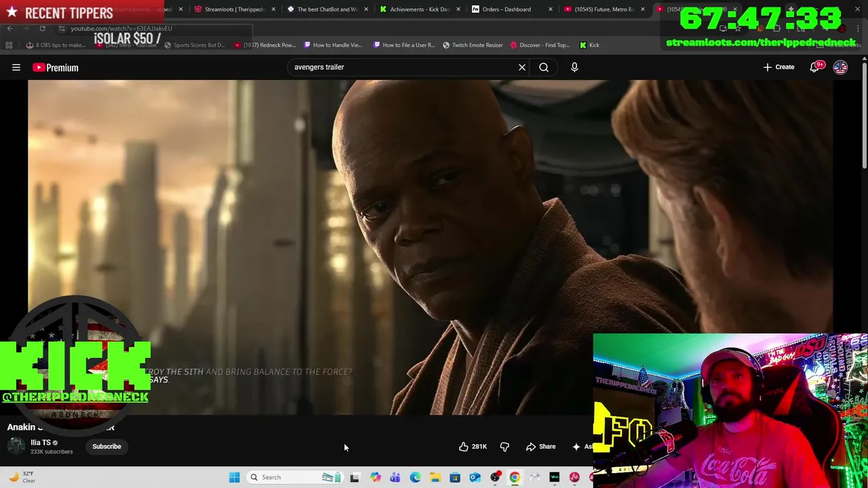
Task: Go back with the browser arrow
Action: 9,28
